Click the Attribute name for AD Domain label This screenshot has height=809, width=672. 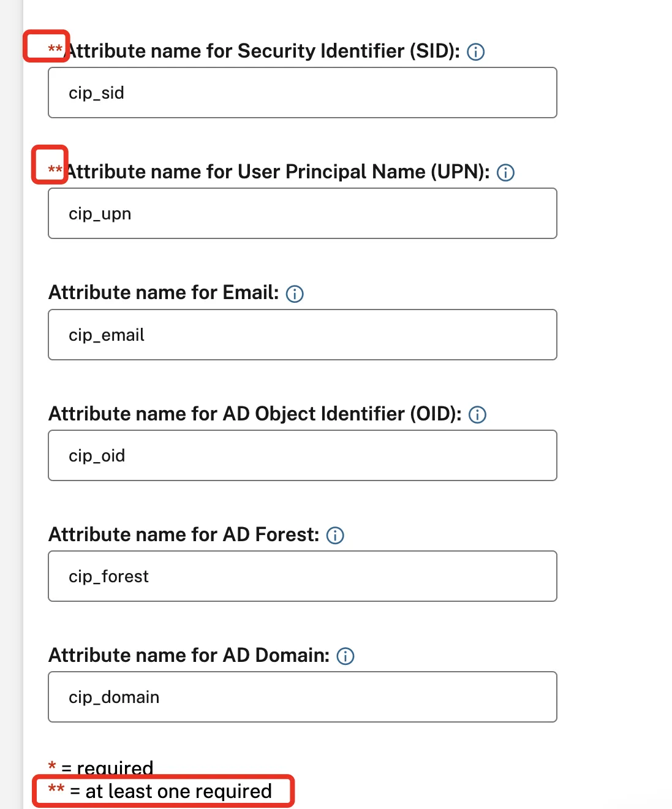189,655
